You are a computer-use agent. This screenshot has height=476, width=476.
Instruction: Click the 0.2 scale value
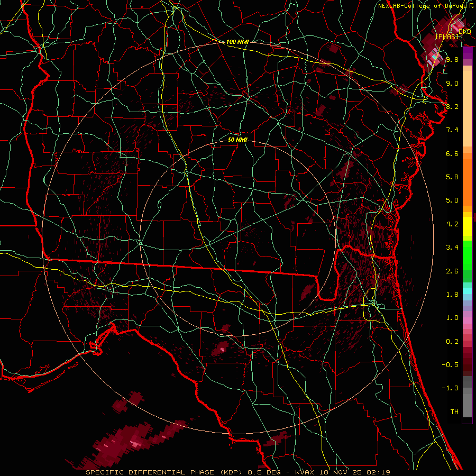[x=452, y=342]
